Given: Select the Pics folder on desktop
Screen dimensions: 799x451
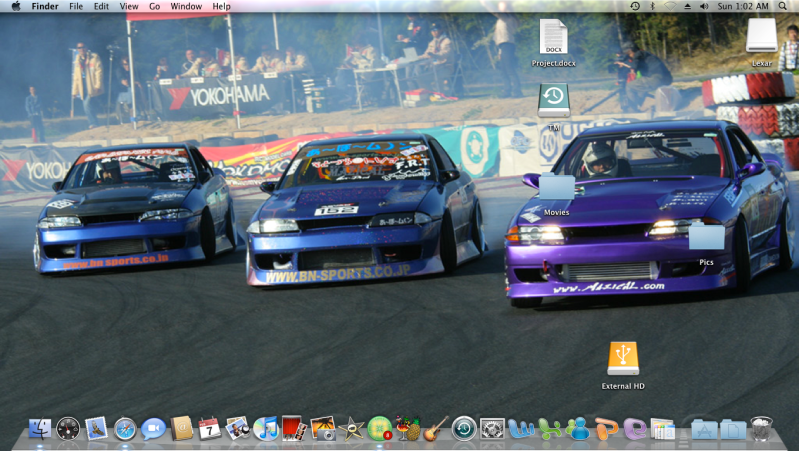Looking at the screenshot, I should pos(706,244).
